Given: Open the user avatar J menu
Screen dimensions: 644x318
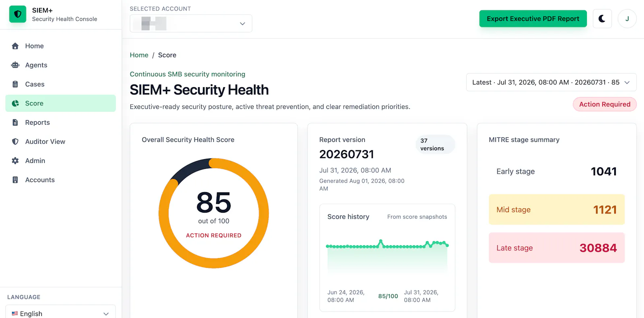Looking at the screenshot, I should [x=627, y=19].
